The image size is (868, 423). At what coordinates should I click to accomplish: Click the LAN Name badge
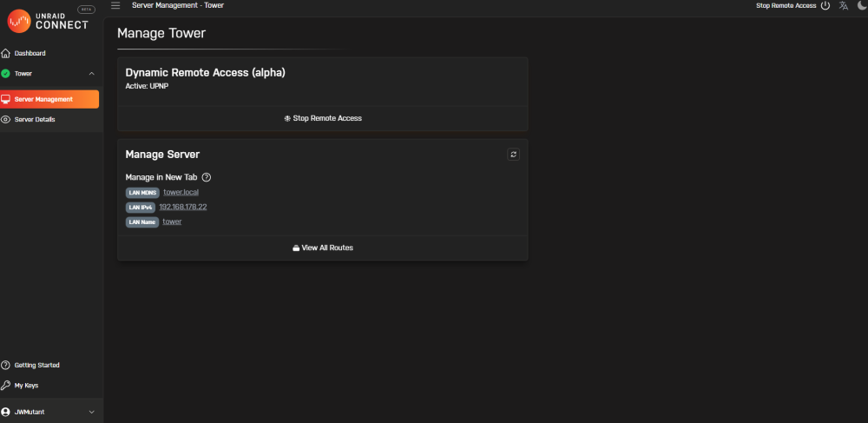click(142, 222)
